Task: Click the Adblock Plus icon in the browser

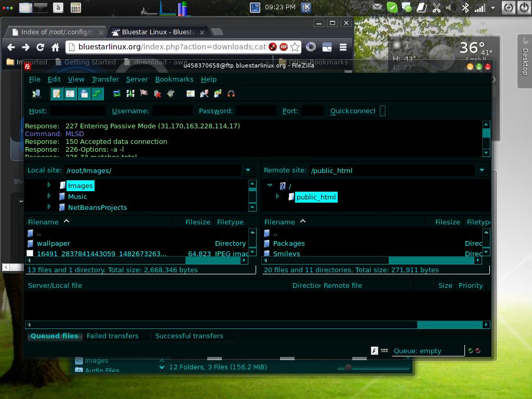Action: [x=284, y=47]
